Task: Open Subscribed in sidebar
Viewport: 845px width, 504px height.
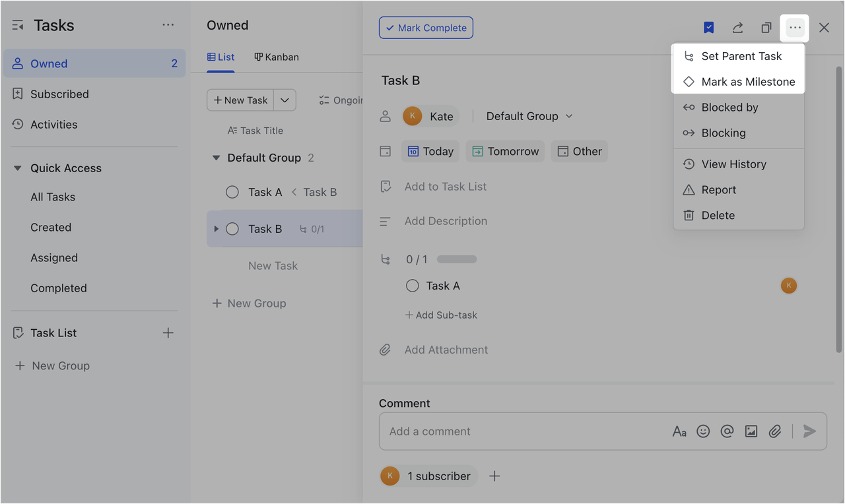Action: point(94,94)
